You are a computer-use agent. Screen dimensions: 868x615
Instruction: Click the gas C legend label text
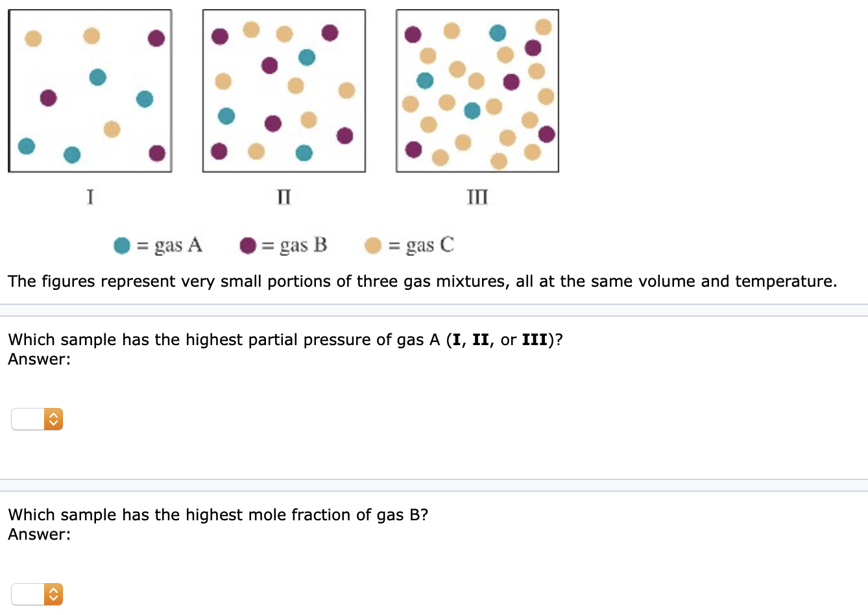click(420, 245)
